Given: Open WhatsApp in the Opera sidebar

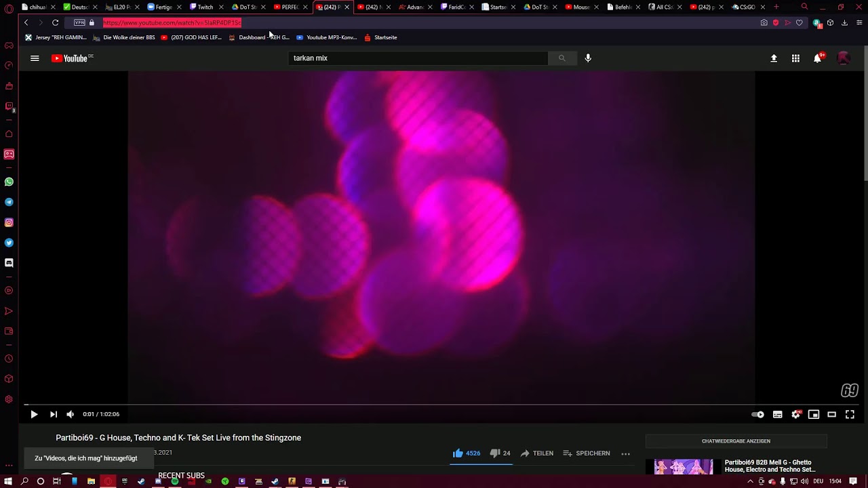Looking at the screenshot, I should click(9, 182).
